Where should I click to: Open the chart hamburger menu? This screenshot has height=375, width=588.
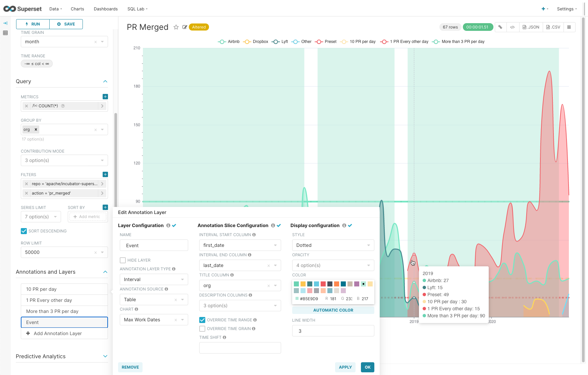569,27
